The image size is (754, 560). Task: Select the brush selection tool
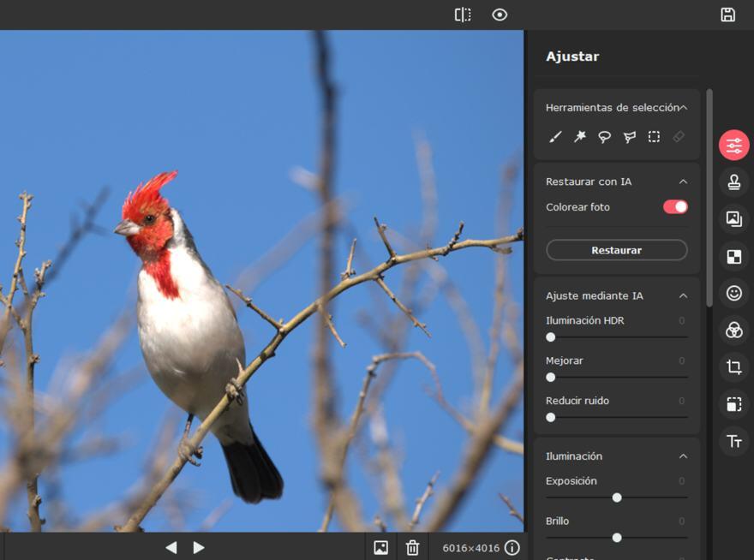point(555,137)
